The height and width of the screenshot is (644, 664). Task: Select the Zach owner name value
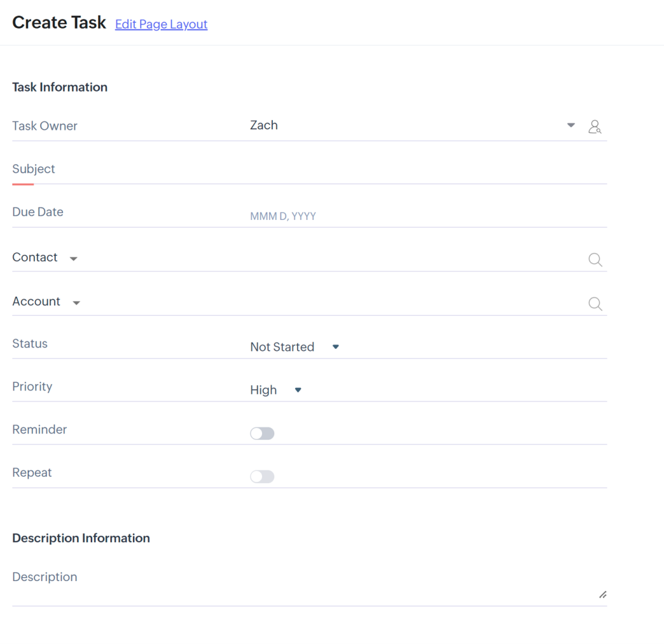(x=264, y=125)
